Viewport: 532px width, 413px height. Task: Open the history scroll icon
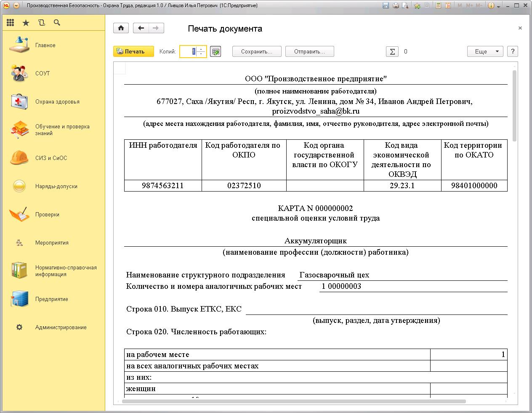click(41, 23)
